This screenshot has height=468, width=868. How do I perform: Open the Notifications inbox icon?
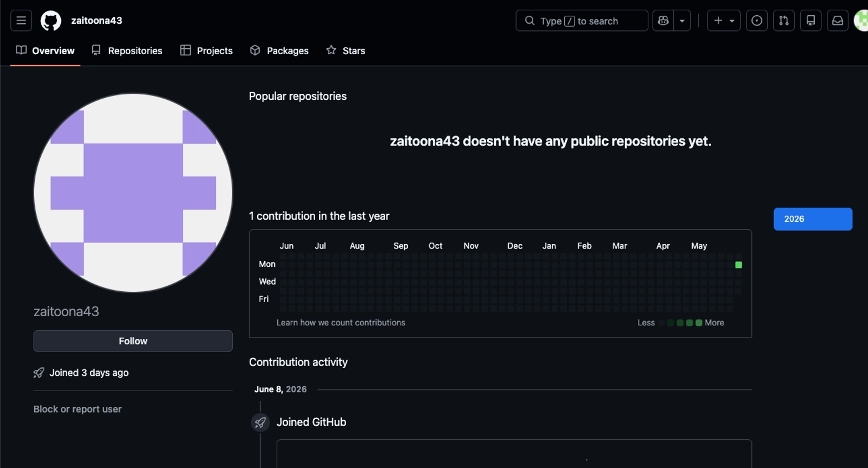pyautogui.click(x=838, y=21)
